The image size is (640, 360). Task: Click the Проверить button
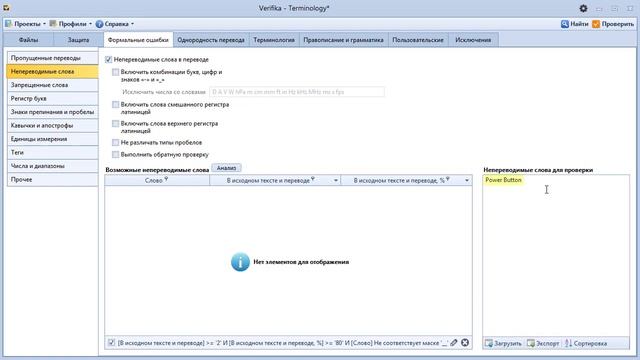tap(613, 24)
